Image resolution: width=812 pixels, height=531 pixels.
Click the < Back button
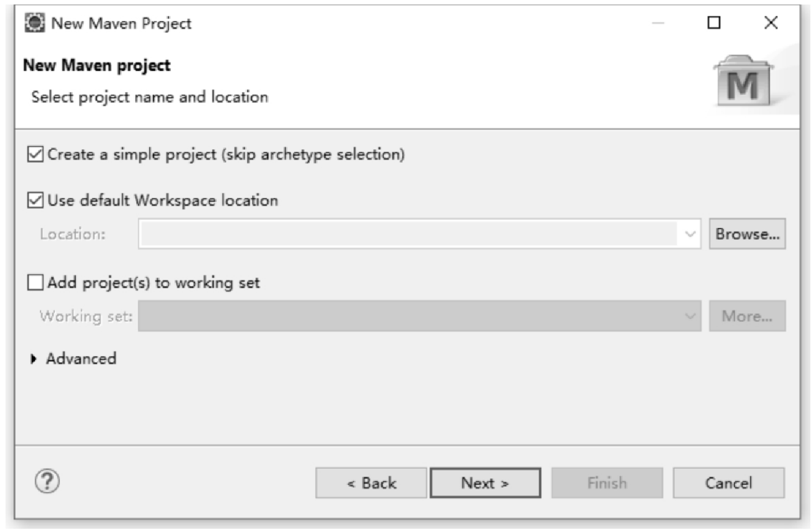coord(371,483)
